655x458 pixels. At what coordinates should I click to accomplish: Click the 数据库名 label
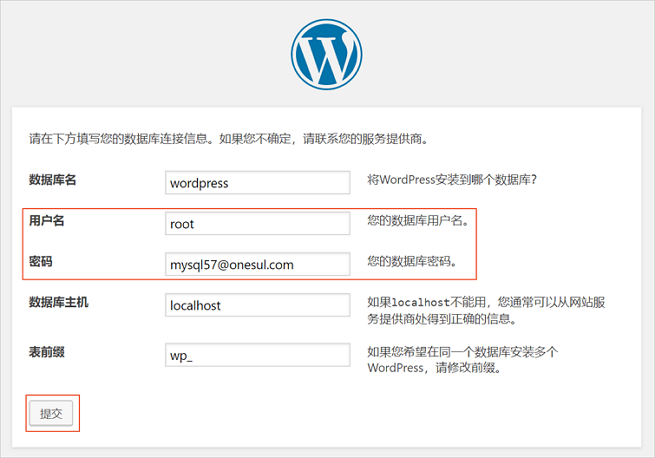[x=52, y=180]
